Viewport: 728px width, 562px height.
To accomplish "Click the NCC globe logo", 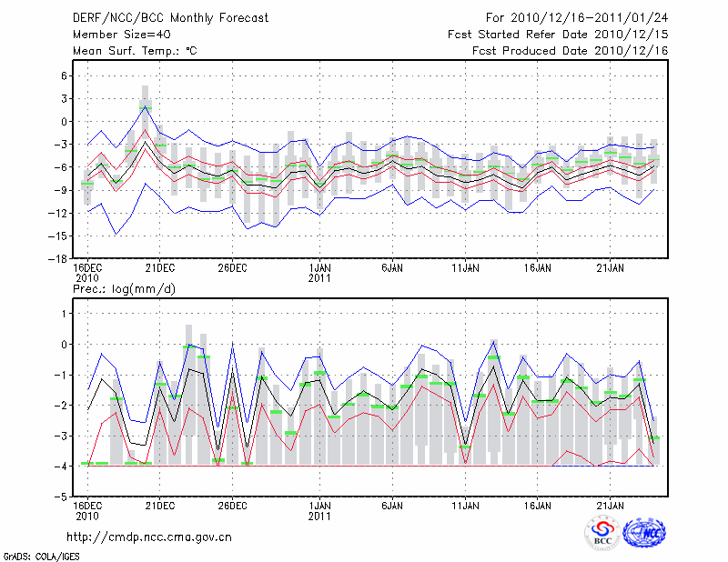I will (644, 533).
